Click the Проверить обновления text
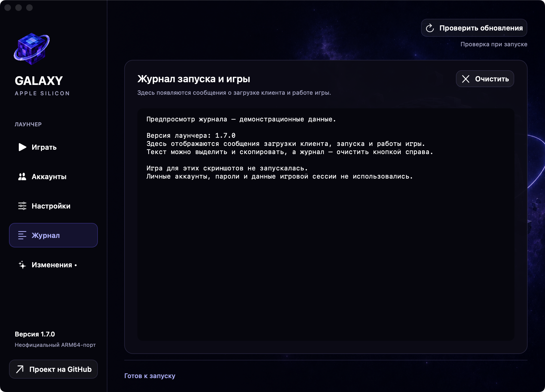The image size is (545, 392). click(x=481, y=28)
